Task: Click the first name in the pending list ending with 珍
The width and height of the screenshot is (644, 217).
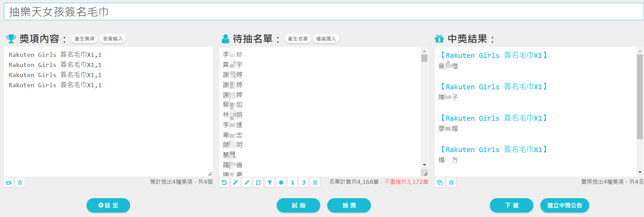Action: click(233, 54)
